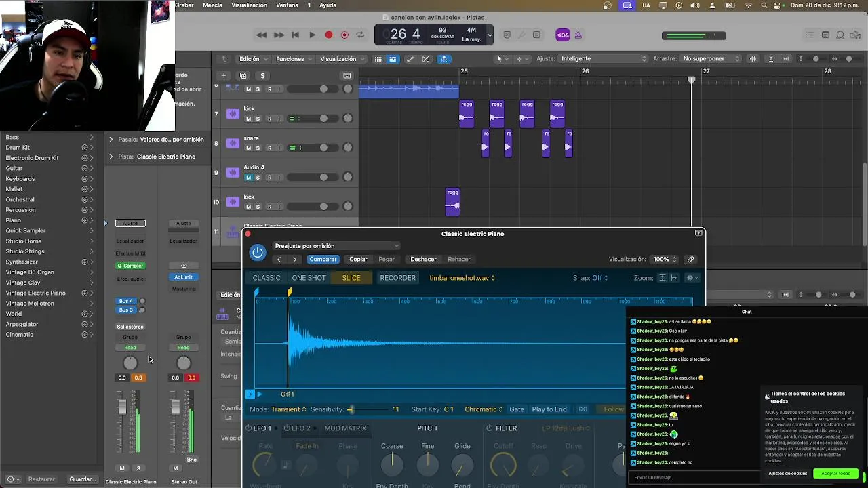Click the Bus 4 send slot
The height and width of the screenshot is (488, 868).
click(126, 301)
